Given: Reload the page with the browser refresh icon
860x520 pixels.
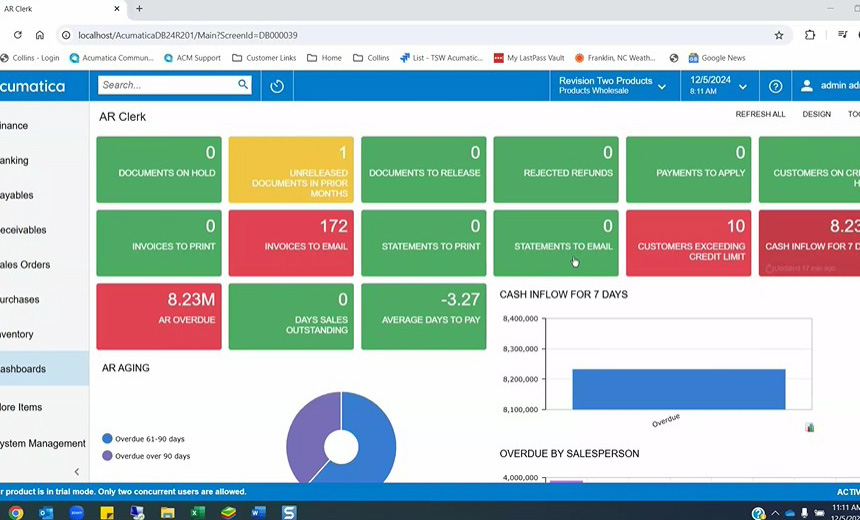Looking at the screenshot, I should (18, 35).
